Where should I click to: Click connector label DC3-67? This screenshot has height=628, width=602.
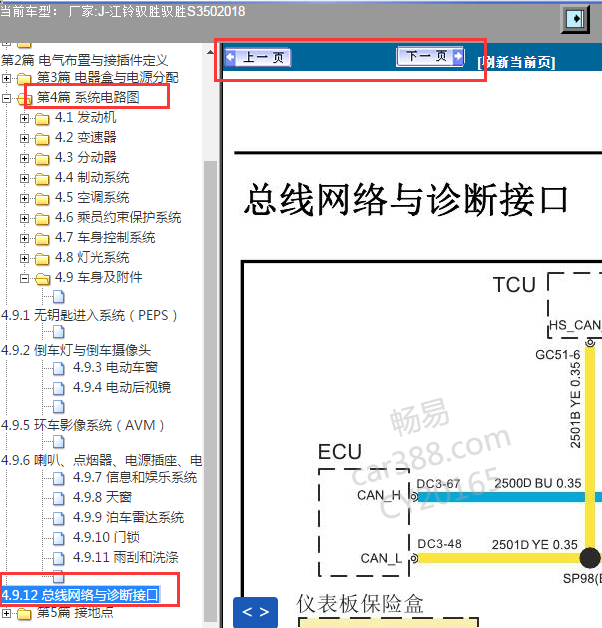coord(438,484)
